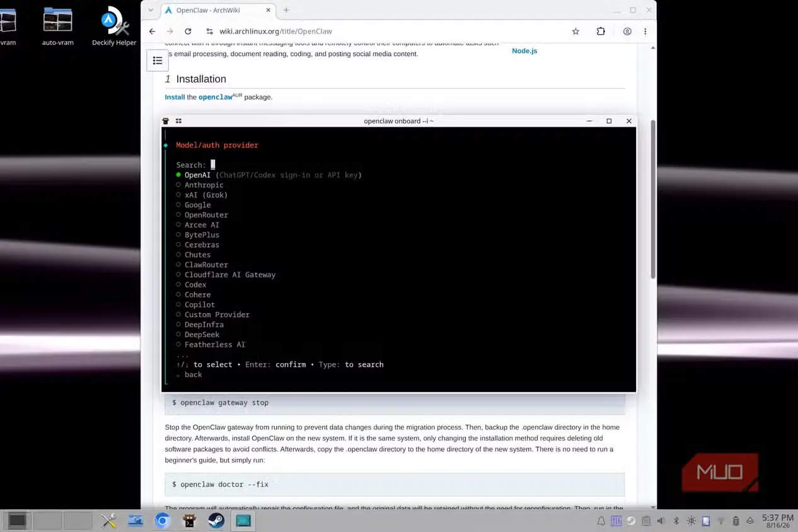The image size is (798, 532).
Task: Click the pin icon in terminal title bar
Action: [166, 121]
